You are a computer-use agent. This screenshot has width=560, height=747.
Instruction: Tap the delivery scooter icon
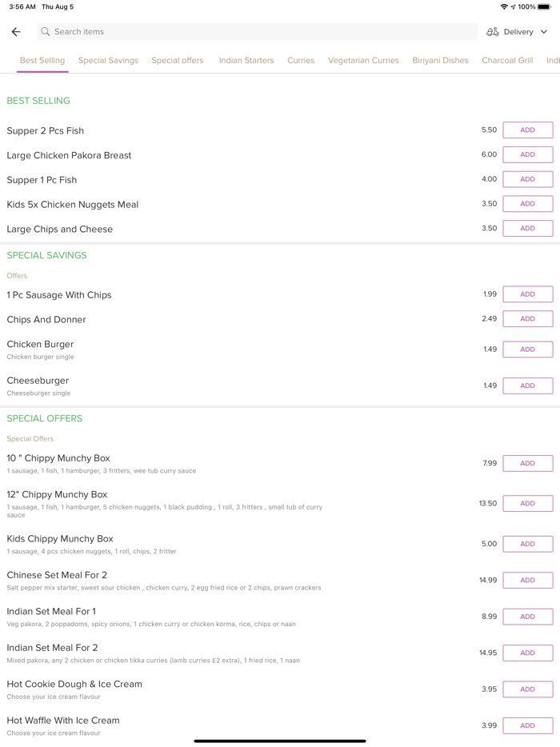[x=493, y=32]
